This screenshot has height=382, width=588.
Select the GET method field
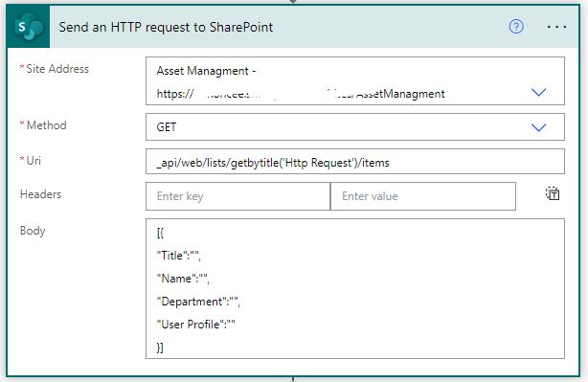(x=354, y=127)
